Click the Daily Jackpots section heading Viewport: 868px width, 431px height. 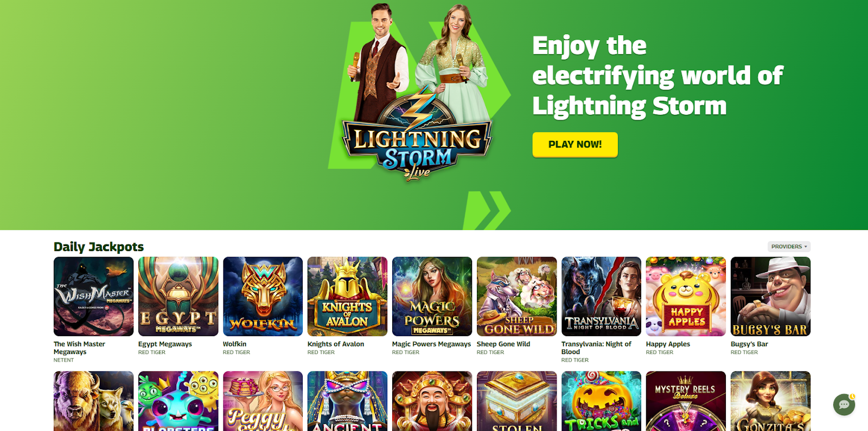click(x=99, y=247)
